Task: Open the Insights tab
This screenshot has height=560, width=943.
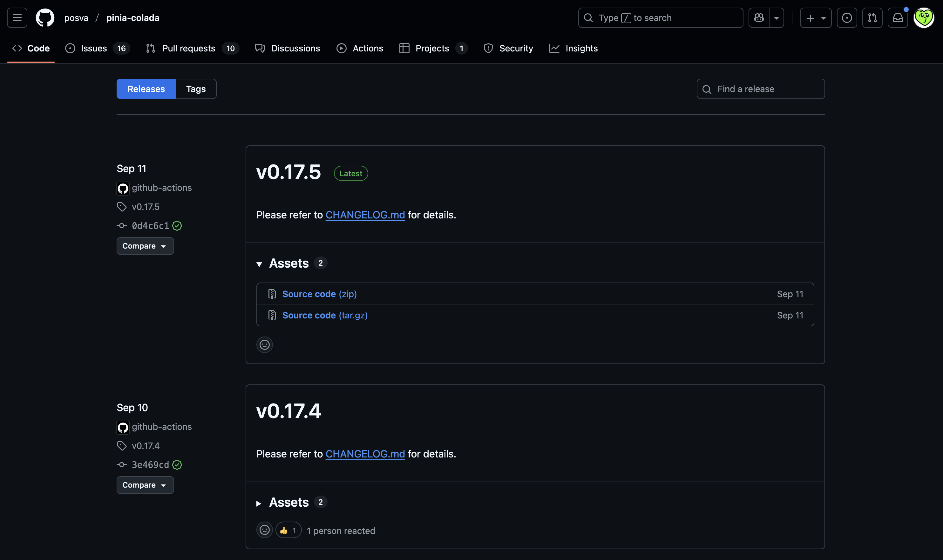Action: click(x=573, y=48)
